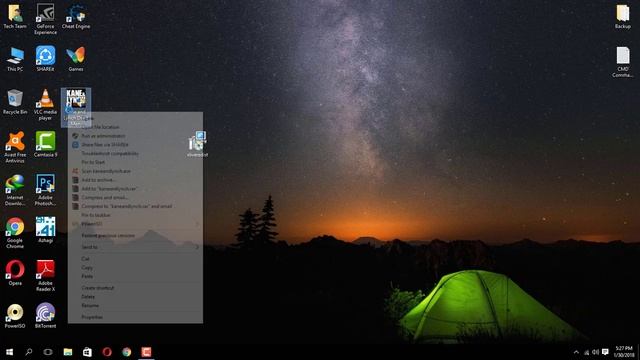Open the Recycle Bin
Image resolution: width=640 pixels, height=360 pixels.
point(15,102)
